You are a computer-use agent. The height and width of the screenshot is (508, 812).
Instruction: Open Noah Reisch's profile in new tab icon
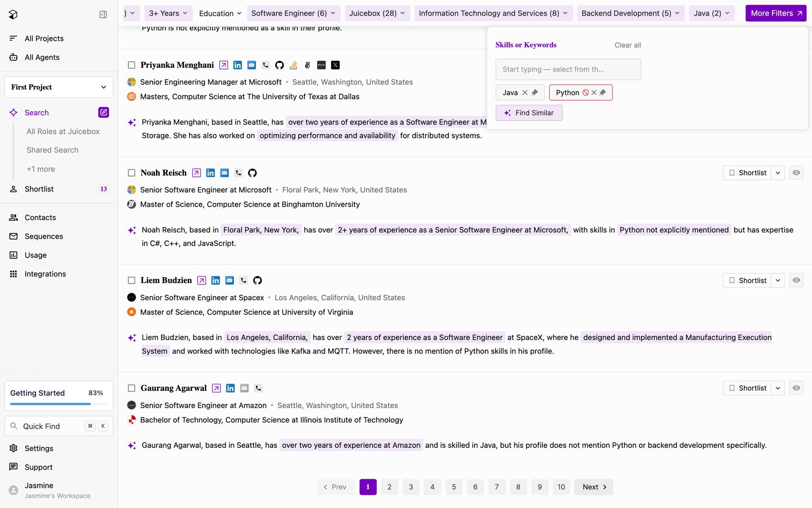point(196,173)
